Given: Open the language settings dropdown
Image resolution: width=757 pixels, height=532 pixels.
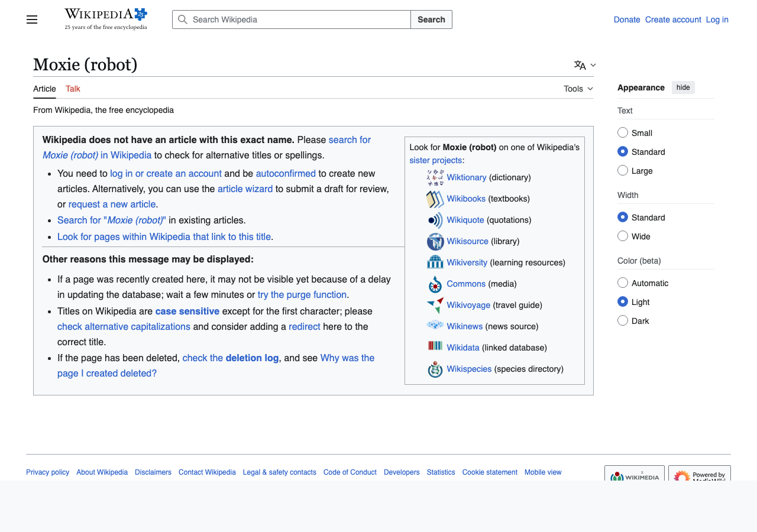Looking at the screenshot, I should pyautogui.click(x=584, y=65).
